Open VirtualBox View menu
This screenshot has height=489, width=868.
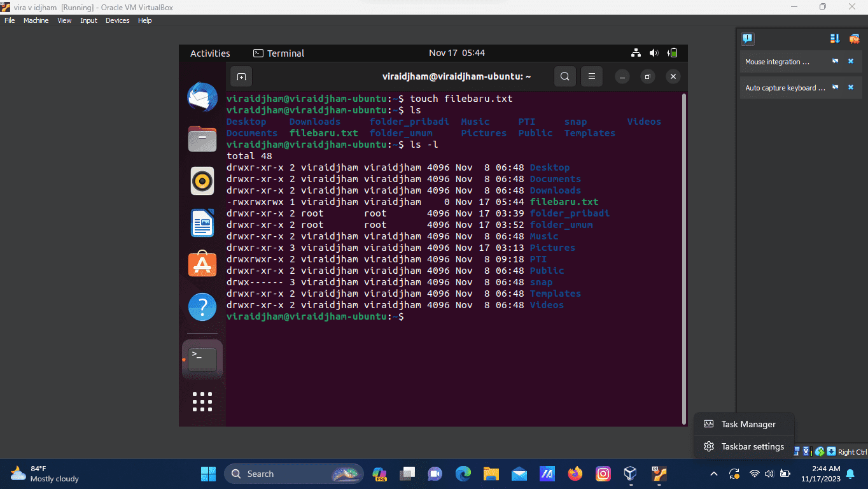pyautogui.click(x=64, y=20)
